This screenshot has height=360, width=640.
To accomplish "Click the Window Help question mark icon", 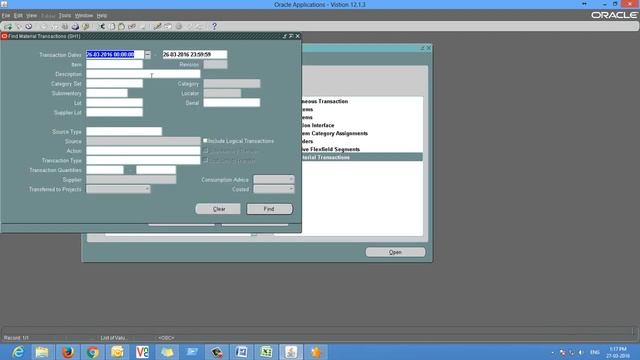I will pyautogui.click(x=214, y=27).
